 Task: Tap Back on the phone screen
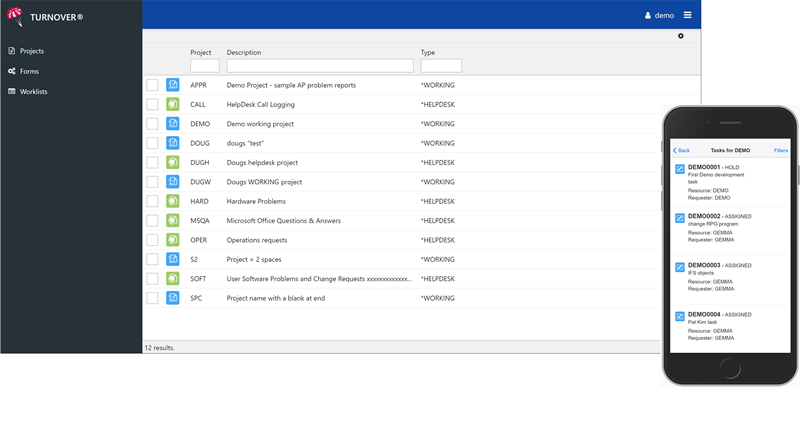(682, 151)
